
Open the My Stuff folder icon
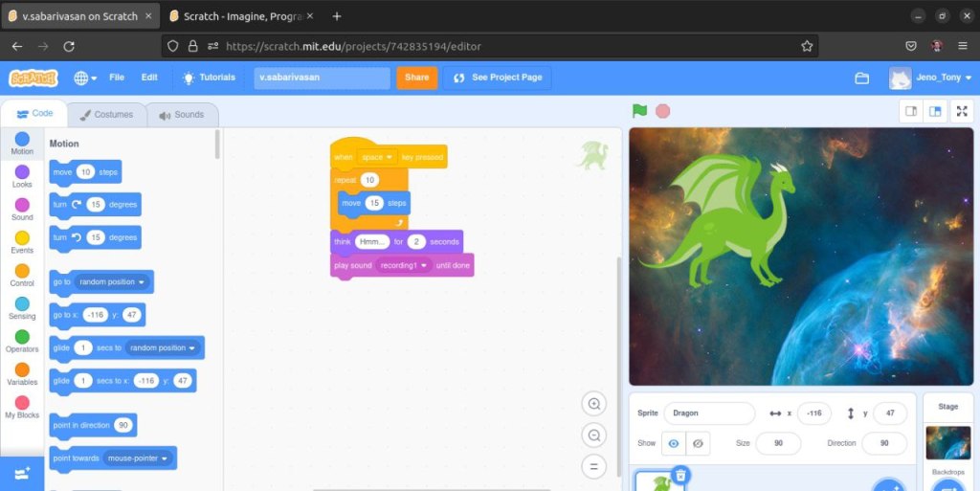(x=861, y=78)
